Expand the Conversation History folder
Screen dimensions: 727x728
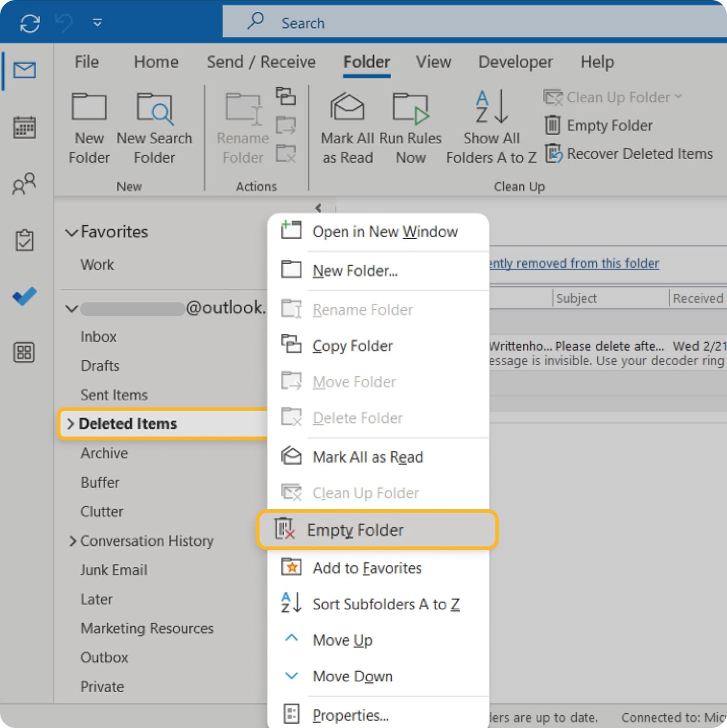tap(73, 541)
